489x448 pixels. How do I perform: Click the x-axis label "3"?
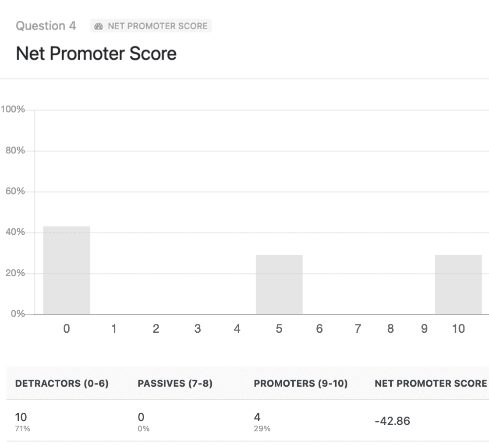198,329
